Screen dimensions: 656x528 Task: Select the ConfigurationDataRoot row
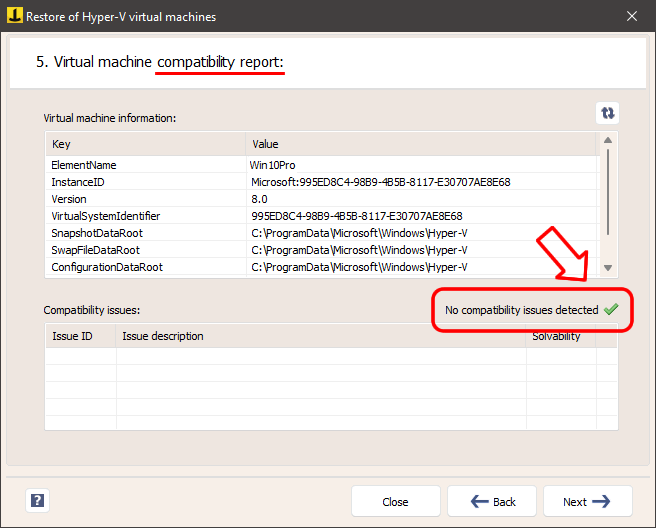(x=321, y=267)
